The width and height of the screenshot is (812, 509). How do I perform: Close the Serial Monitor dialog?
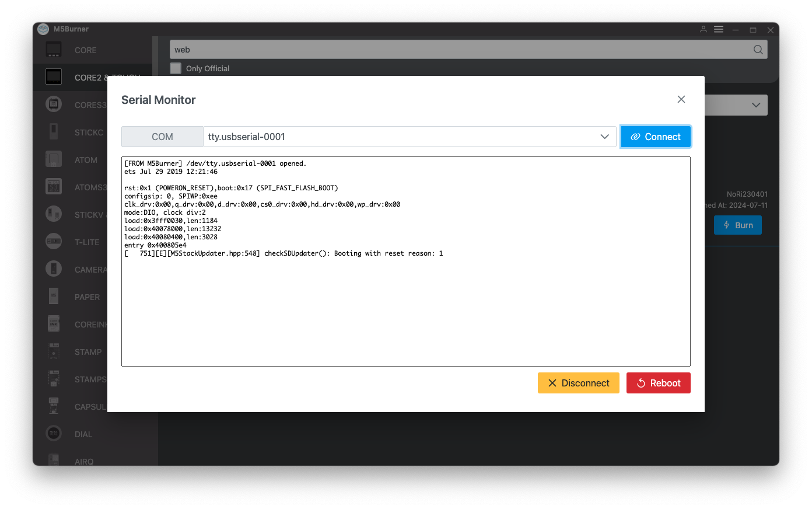[681, 99]
